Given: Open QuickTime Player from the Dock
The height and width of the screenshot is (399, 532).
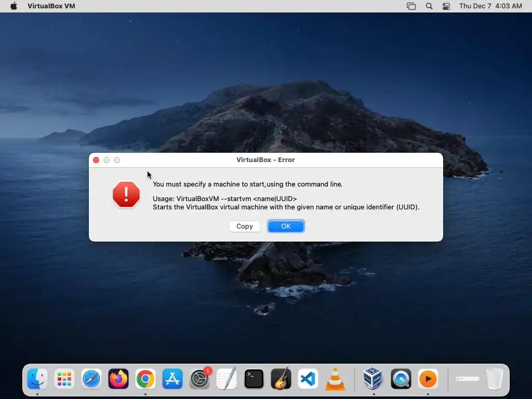Looking at the screenshot, I should (401, 379).
